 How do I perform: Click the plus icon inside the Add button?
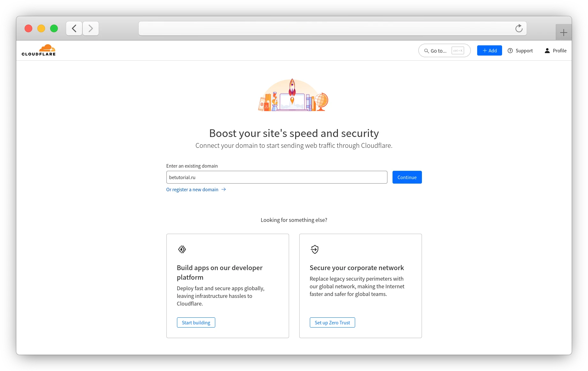pyautogui.click(x=484, y=50)
